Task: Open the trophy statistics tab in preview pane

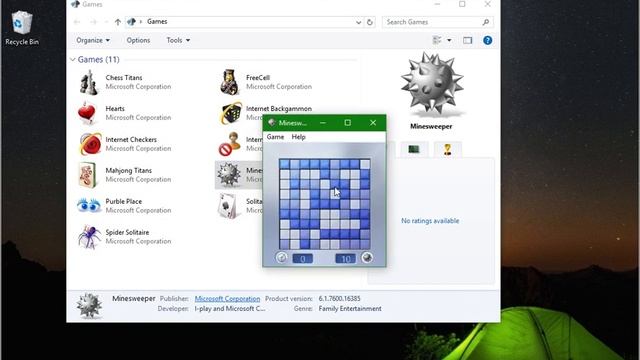Action: click(447, 149)
